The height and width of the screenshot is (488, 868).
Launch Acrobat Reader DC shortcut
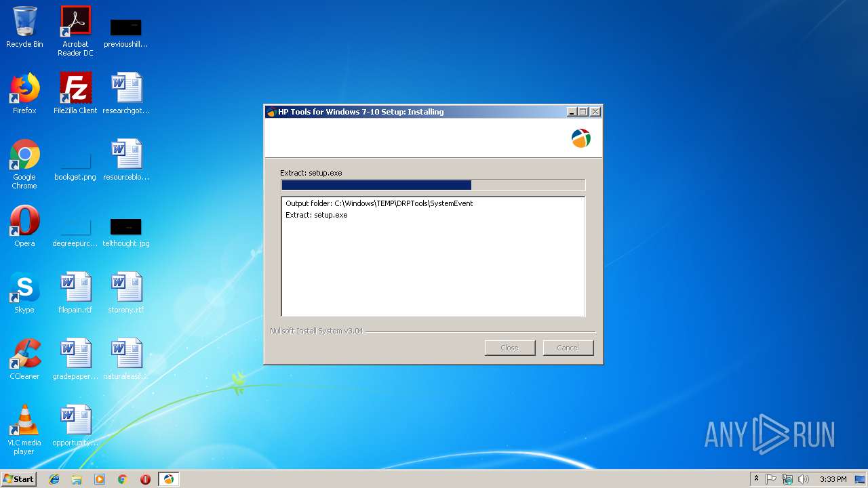click(75, 31)
